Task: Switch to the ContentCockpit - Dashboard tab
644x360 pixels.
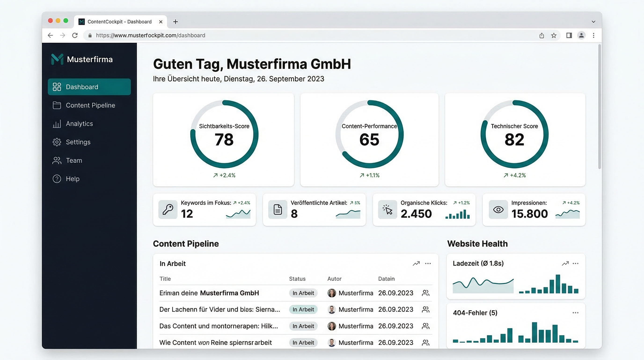Action: (x=119, y=22)
